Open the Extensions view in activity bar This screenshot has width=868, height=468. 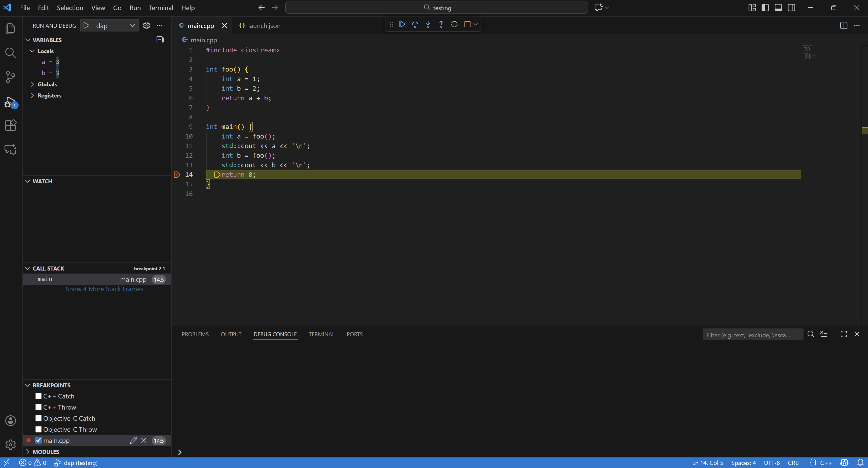point(10,125)
